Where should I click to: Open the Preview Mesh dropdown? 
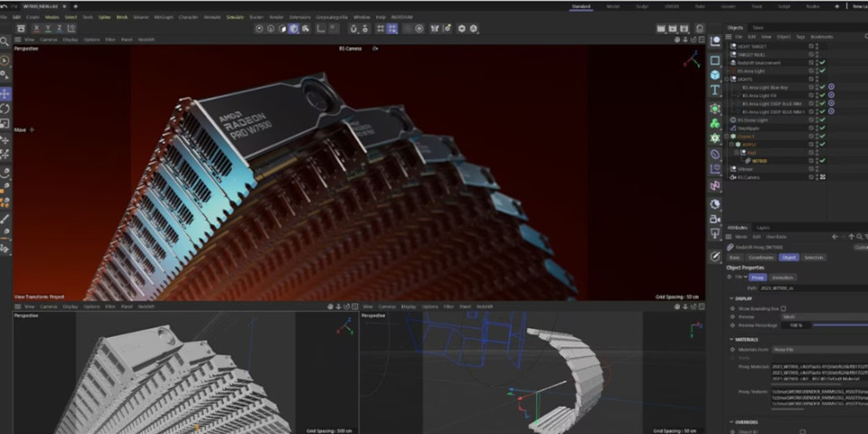(x=825, y=317)
